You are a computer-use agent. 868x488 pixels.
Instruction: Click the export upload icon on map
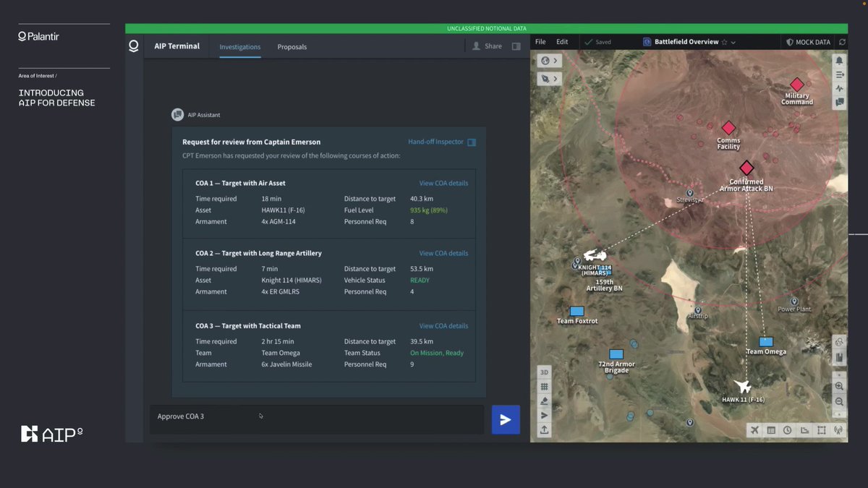[545, 429]
